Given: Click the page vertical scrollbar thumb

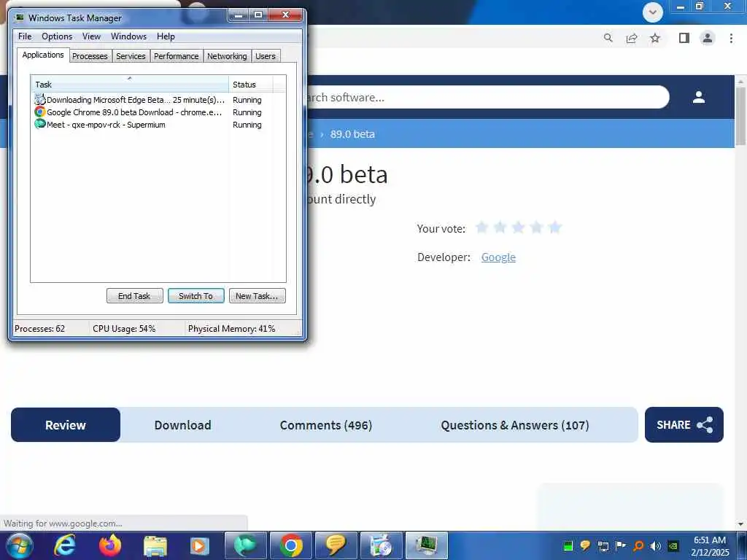Looking at the screenshot, I should point(740,117).
